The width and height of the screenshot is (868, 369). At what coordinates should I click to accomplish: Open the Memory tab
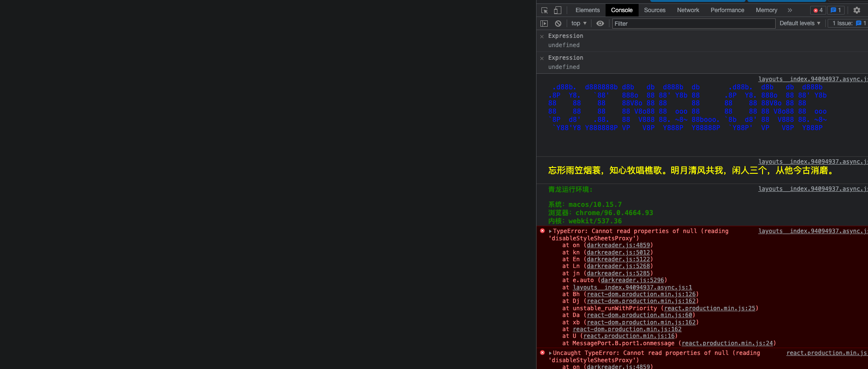click(x=766, y=10)
